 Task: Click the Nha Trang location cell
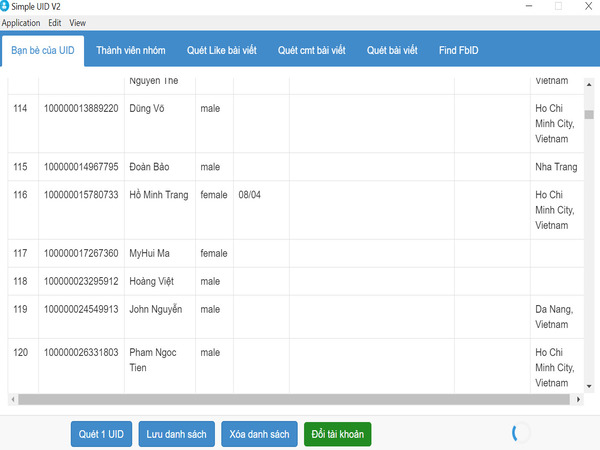[556, 167]
